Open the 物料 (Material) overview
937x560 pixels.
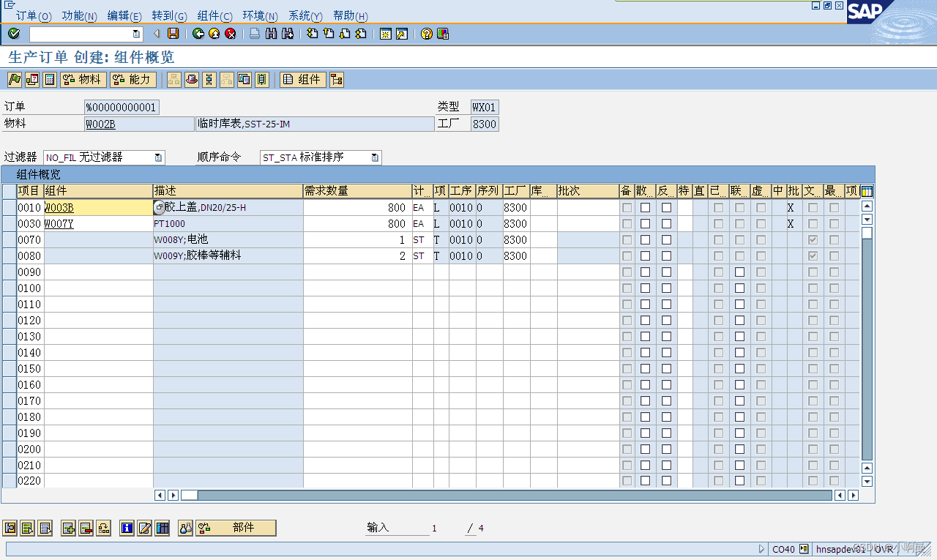[x=83, y=79]
